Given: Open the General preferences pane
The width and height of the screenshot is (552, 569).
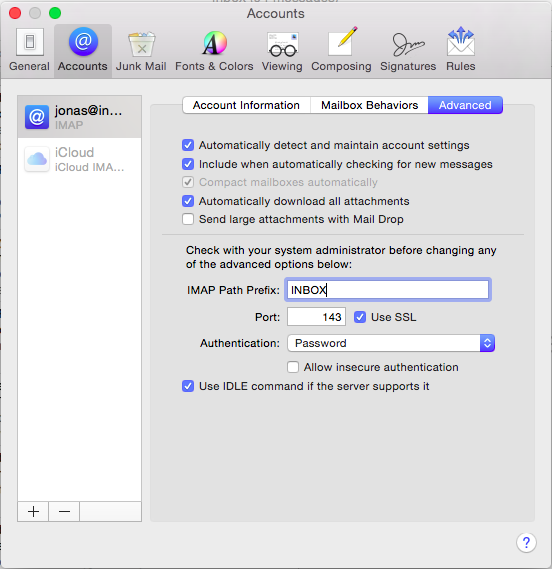Looking at the screenshot, I should (x=29, y=50).
